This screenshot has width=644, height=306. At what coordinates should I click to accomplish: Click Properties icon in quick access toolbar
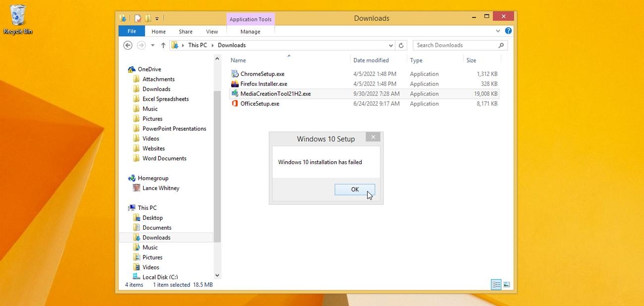pos(138,18)
